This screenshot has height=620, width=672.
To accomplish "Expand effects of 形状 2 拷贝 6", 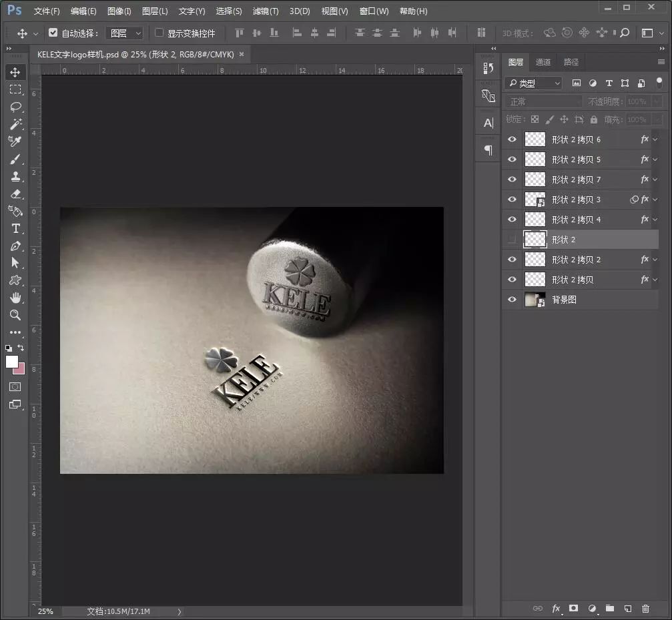I will pos(655,139).
